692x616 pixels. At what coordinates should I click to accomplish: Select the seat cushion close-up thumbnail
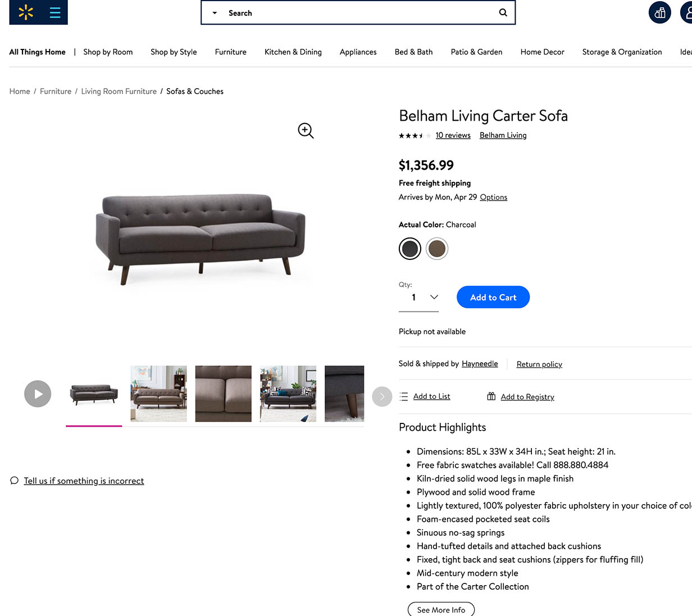(x=224, y=394)
